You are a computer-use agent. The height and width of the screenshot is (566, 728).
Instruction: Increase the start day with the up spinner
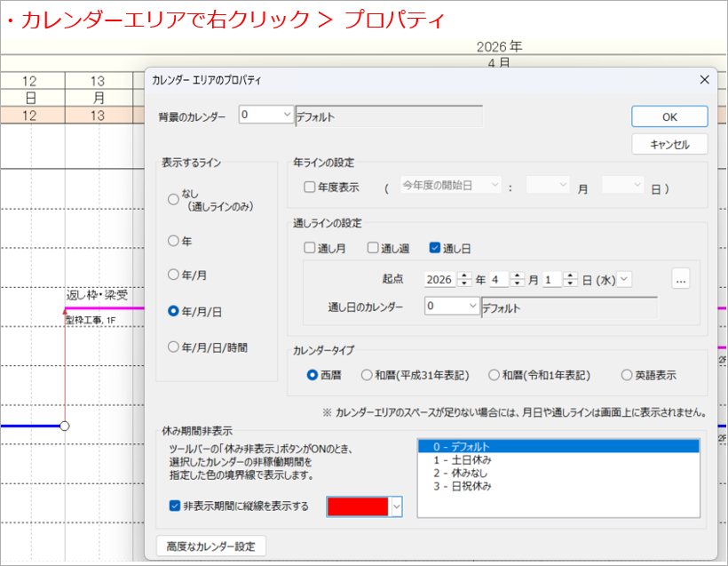point(571,275)
